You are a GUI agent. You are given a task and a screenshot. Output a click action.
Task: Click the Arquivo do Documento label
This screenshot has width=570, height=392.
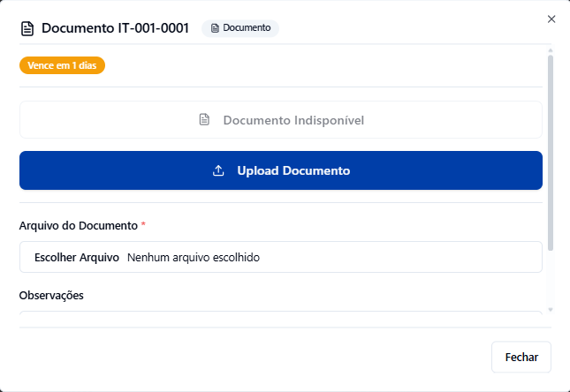point(78,226)
